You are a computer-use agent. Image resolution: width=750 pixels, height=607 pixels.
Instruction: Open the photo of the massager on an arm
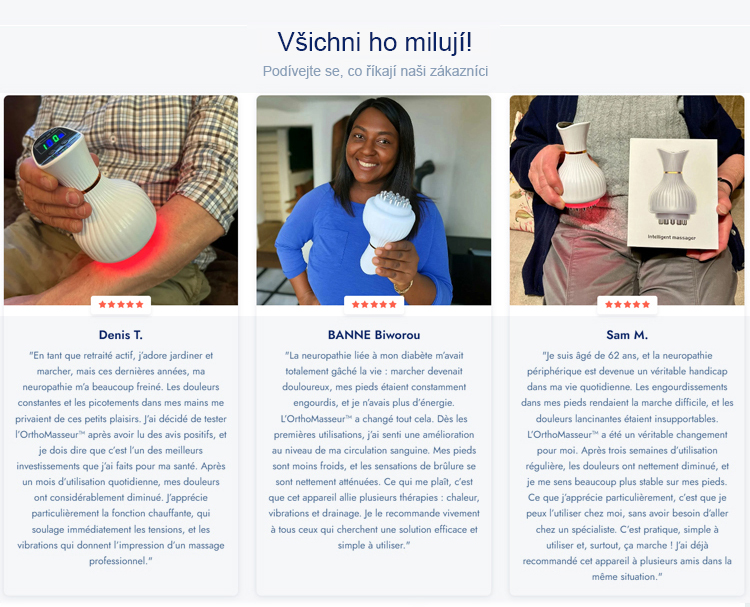(x=121, y=200)
